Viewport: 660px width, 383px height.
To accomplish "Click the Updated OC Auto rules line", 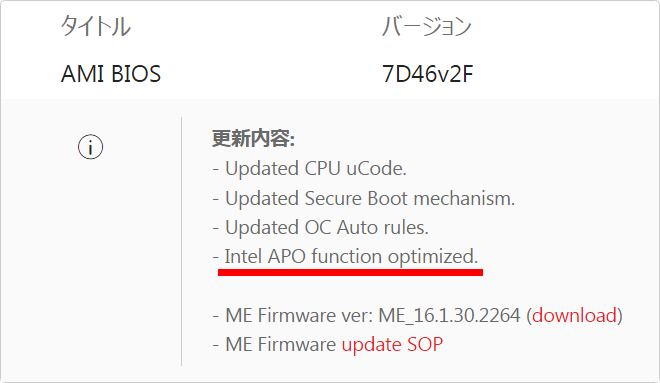I will click(x=320, y=227).
